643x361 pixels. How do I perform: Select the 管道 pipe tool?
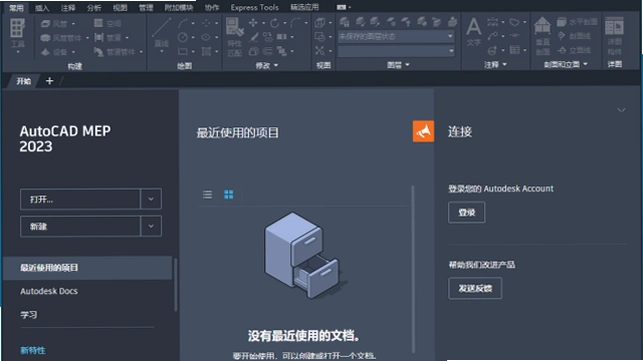[x=107, y=38]
